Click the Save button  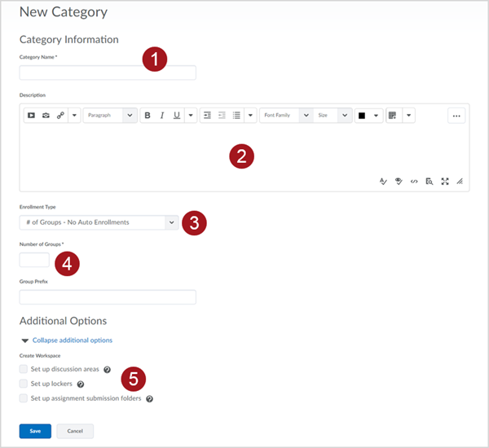(x=35, y=431)
